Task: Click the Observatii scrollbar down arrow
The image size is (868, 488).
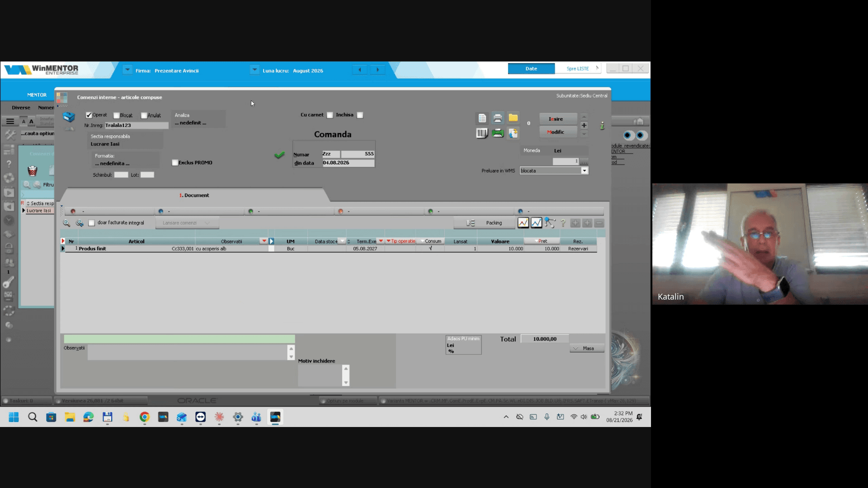Action: [291, 357]
